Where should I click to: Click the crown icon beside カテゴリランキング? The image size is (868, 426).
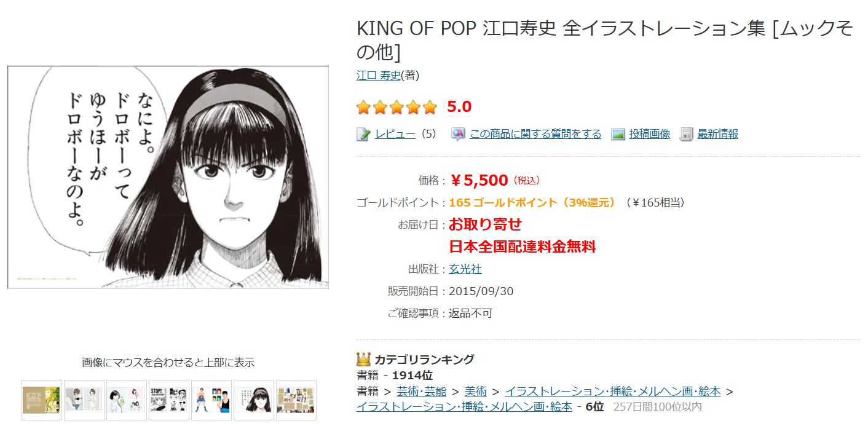tap(363, 359)
